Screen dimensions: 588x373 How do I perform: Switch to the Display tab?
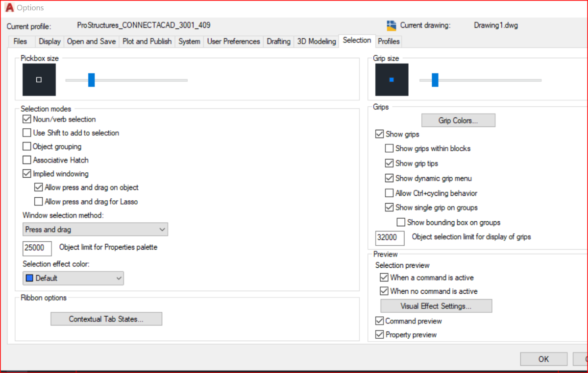point(50,42)
